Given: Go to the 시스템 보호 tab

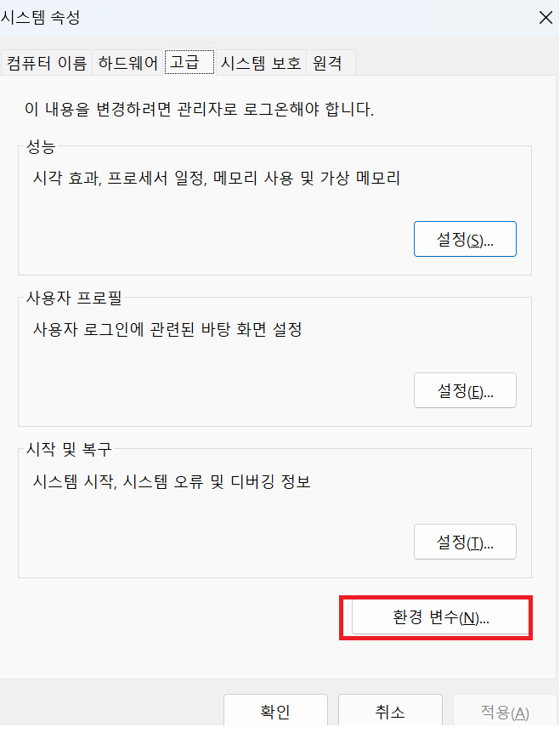Looking at the screenshot, I should 261,63.
